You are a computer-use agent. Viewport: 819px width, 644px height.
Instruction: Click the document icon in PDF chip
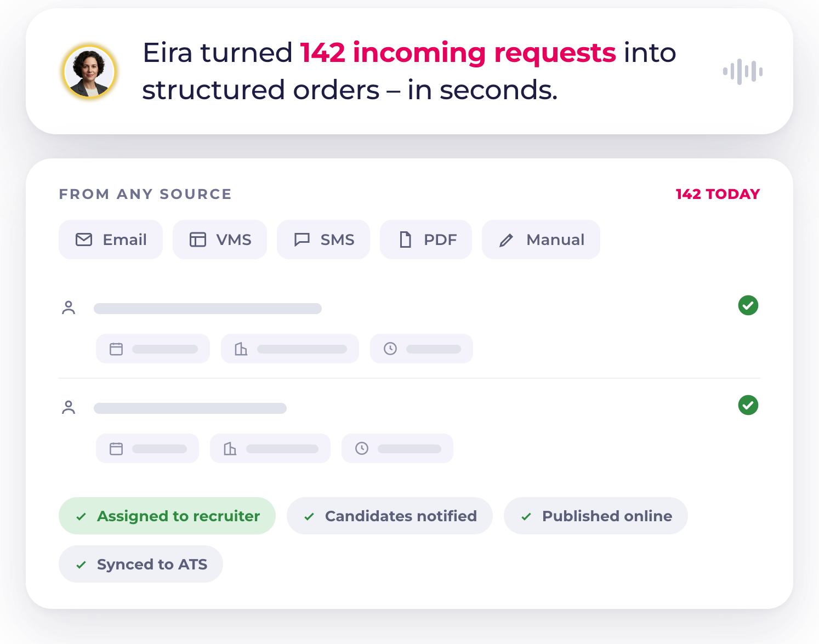(406, 240)
